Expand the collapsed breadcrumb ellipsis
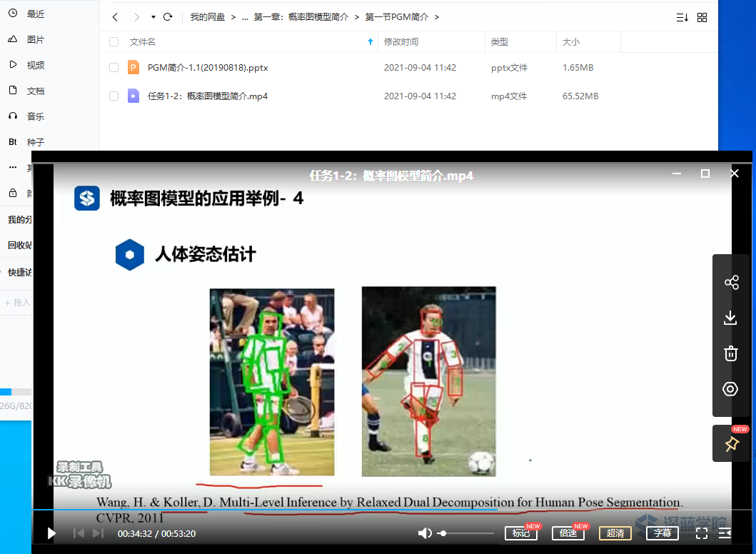This screenshot has height=554, width=756. [245, 17]
